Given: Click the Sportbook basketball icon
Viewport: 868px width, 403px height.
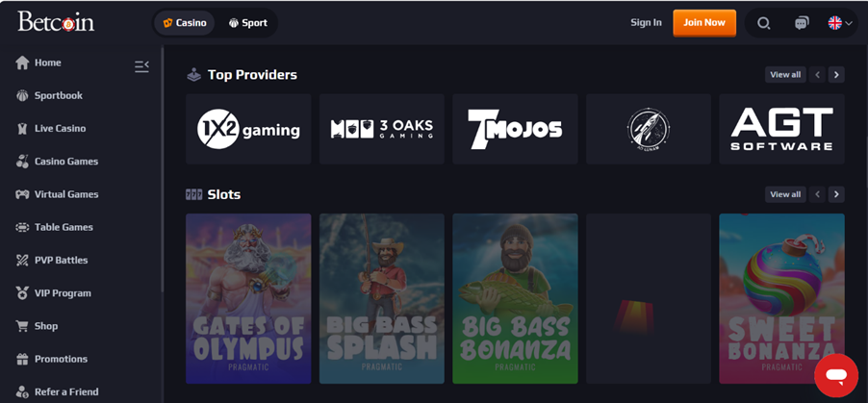Looking at the screenshot, I should point(22,96).
